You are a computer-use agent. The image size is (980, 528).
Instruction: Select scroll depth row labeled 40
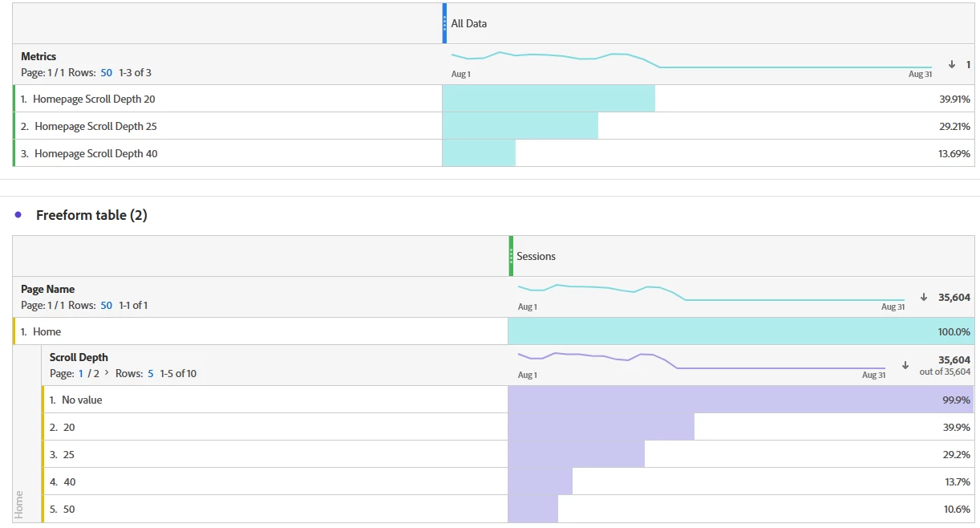[x=508, y=481]
